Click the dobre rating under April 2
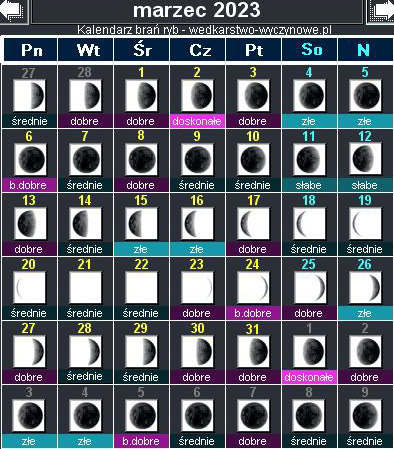This screenshot has width=394, height=449. (365, 377)
